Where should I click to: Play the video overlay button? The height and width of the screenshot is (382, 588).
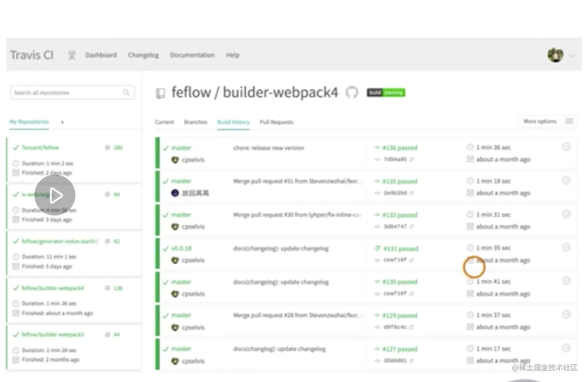55,195
